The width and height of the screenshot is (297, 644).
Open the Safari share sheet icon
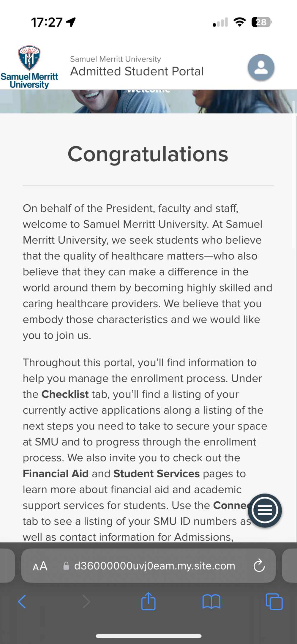(148, 601)
